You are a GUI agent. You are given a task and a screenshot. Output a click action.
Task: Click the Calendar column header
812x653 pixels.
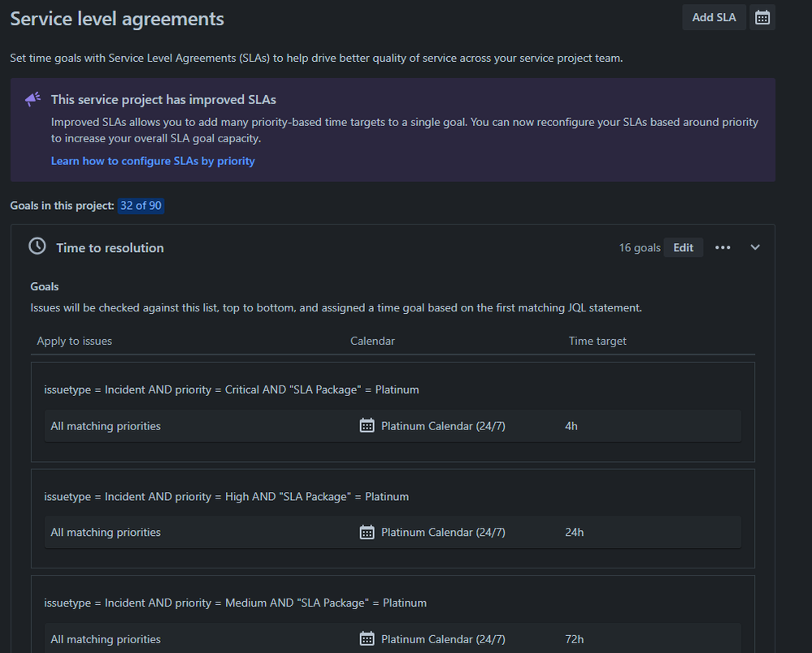point(372,341)
